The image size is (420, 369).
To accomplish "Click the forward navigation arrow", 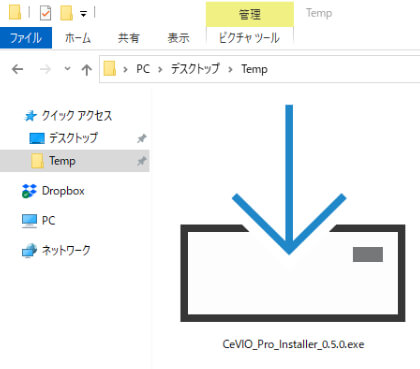I will [45, 69].
